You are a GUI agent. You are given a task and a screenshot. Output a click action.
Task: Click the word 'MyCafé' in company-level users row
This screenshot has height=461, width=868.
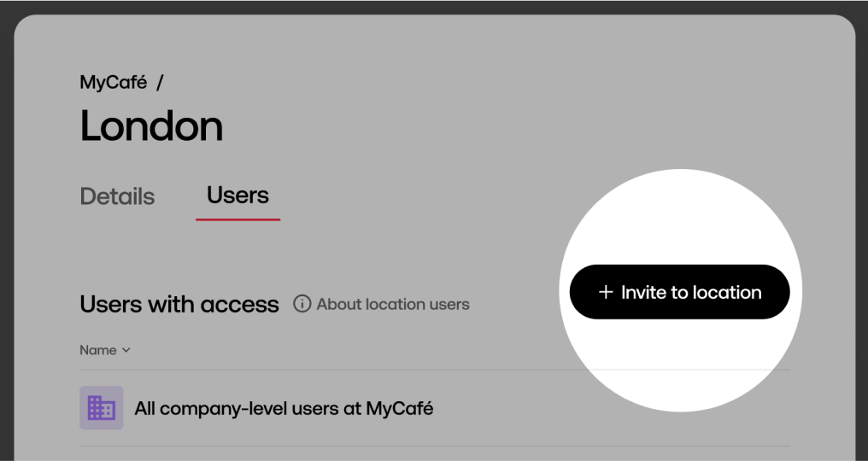click(399, 408)
